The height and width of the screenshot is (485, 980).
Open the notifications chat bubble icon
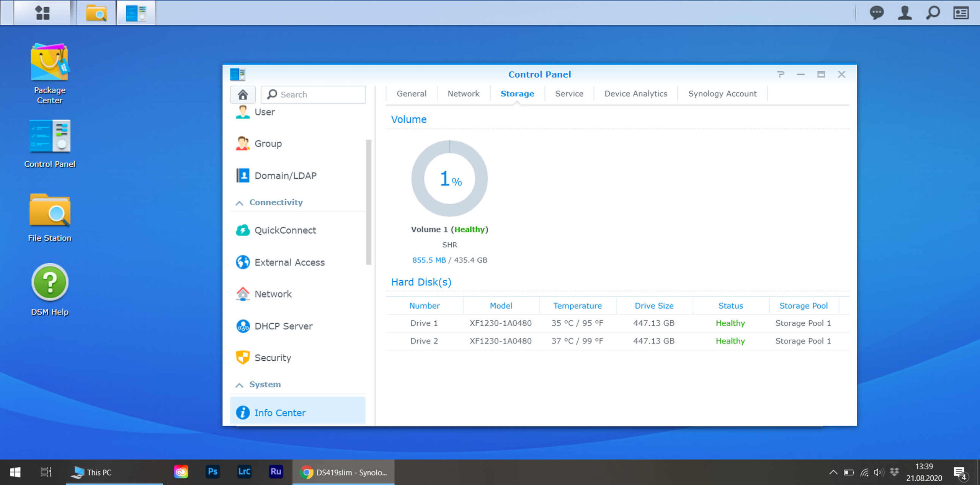point(876,13)
